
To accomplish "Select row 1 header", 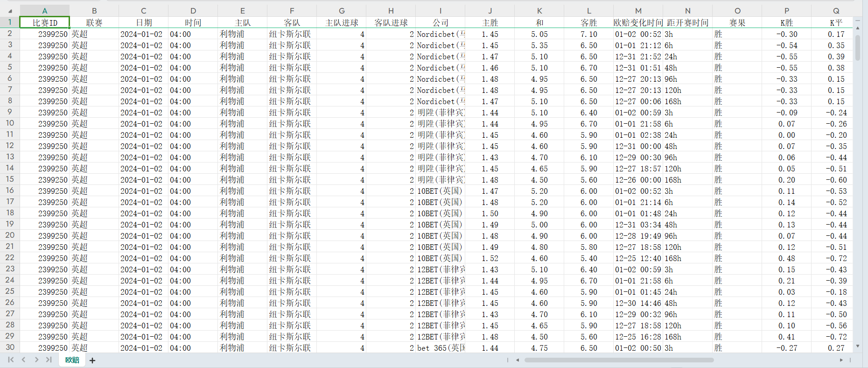I will point(10,22).
